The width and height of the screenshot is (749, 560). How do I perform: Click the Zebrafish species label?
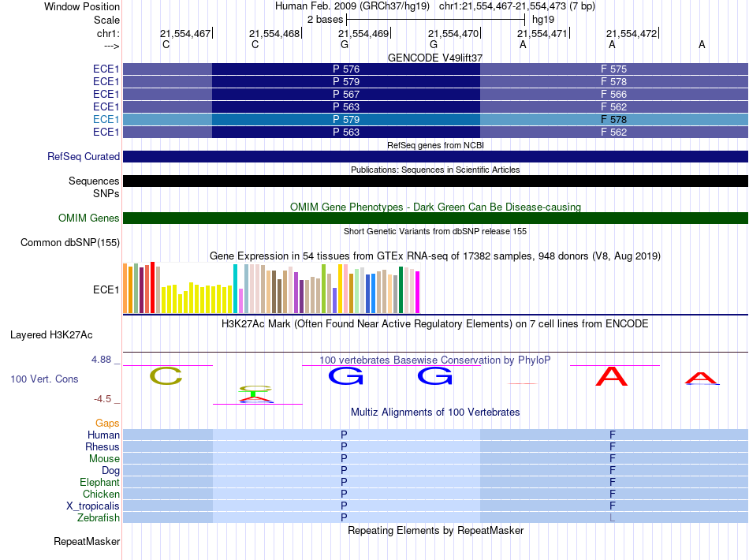tap(99, 518)
